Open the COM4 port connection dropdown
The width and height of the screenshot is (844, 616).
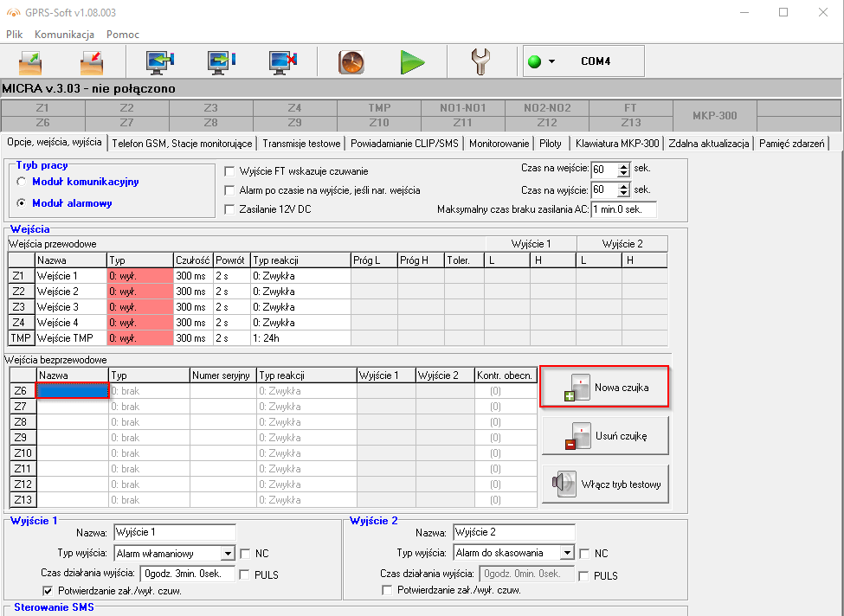point(551,61)
